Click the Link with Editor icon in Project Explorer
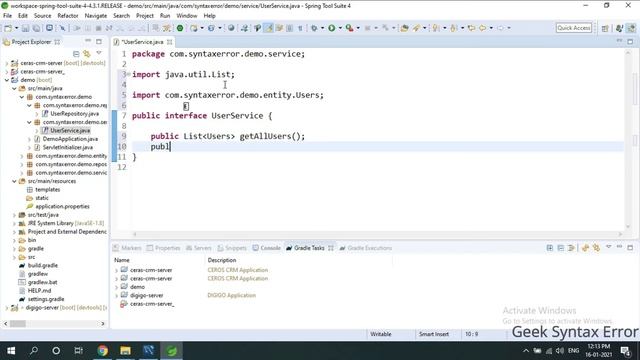Image resolution: width=640 pixels, height=360 pixels. click(87, 53)
